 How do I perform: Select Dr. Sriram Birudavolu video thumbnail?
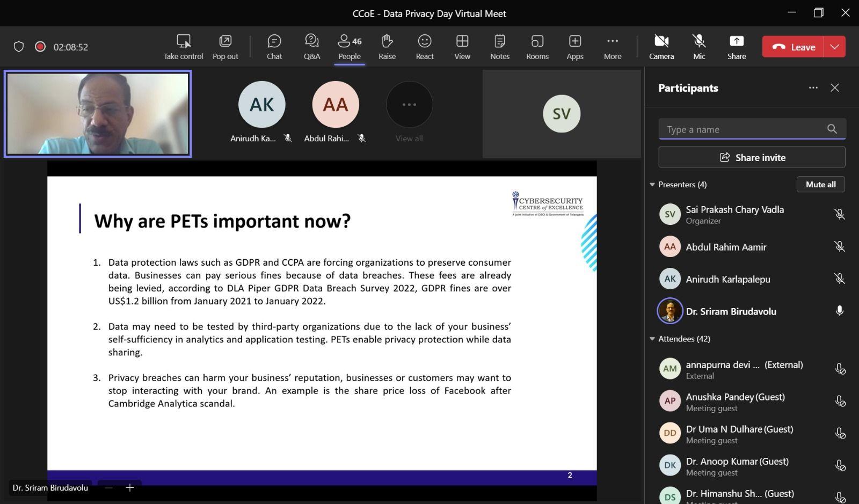(x=98, y=114)
